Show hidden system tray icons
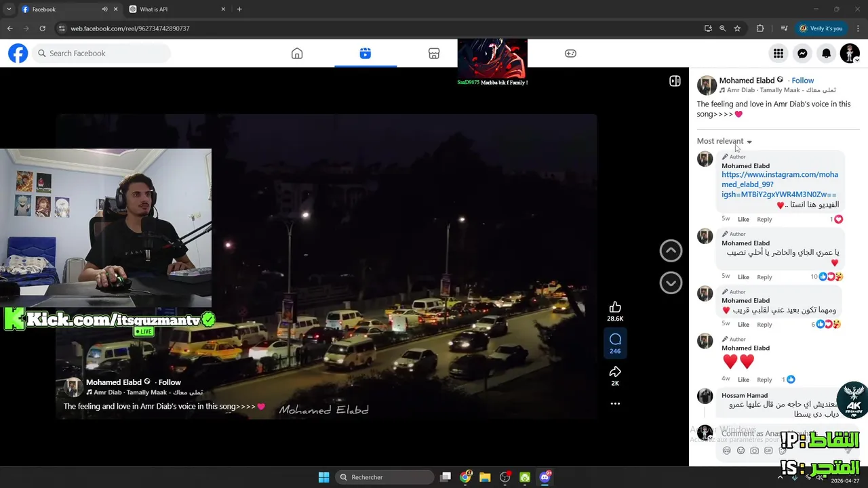868x488 pixels. (780, 477)
